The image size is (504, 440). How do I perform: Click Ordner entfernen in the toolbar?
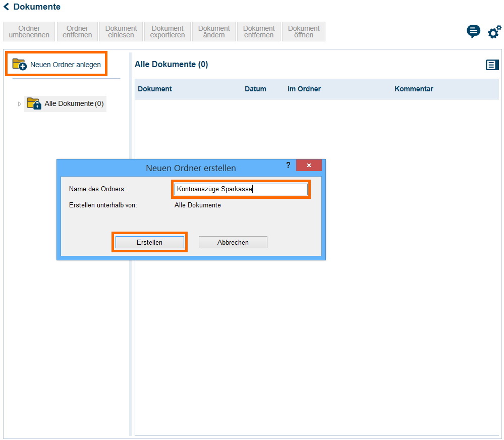click(x=77, y=32)
